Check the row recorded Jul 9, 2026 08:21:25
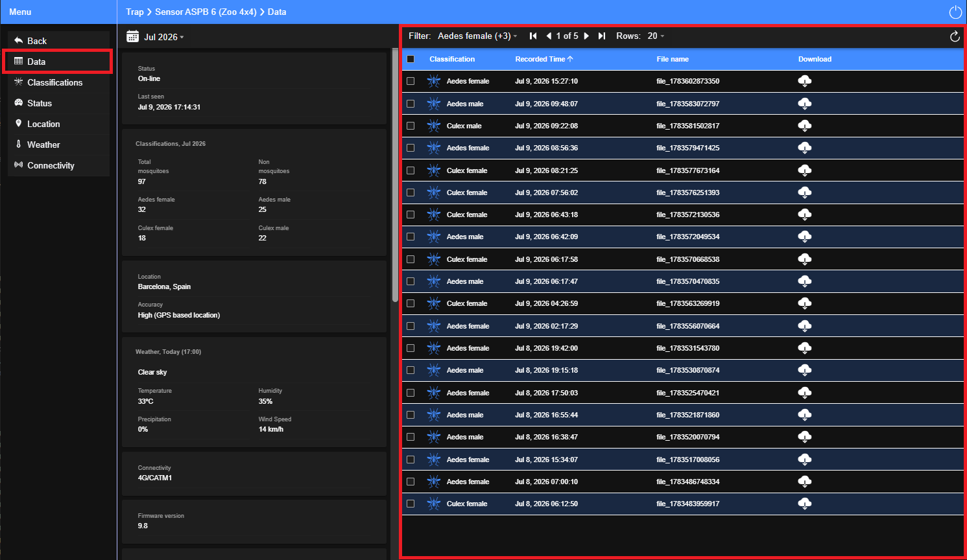The height and width of the screenshot is (560, 967). 411,170
